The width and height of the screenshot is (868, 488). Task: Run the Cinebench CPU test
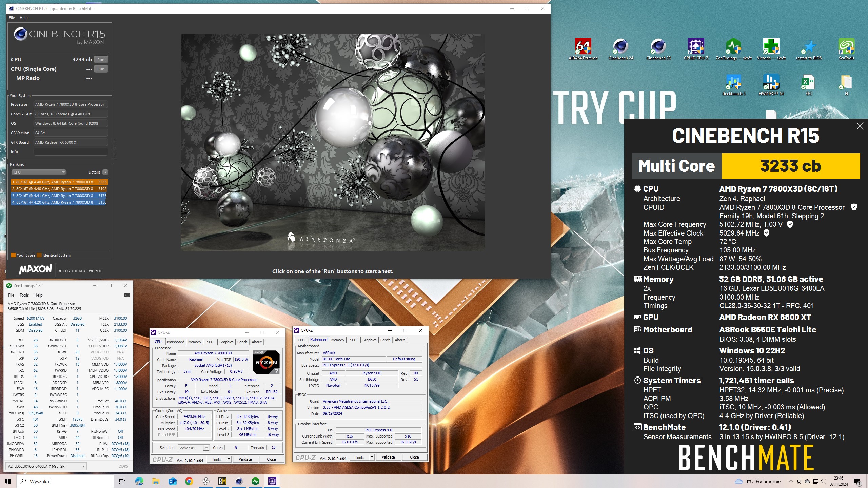pos(101,59)
